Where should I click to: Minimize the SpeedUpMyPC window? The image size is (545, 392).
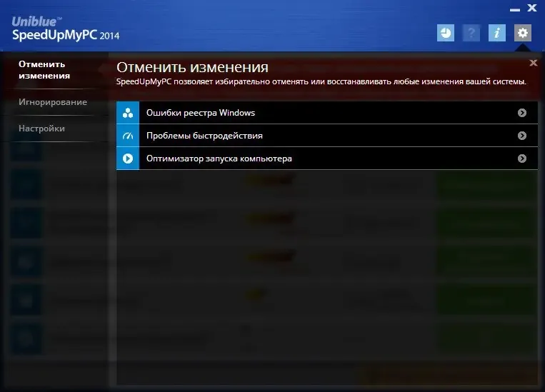pos(515,10)
